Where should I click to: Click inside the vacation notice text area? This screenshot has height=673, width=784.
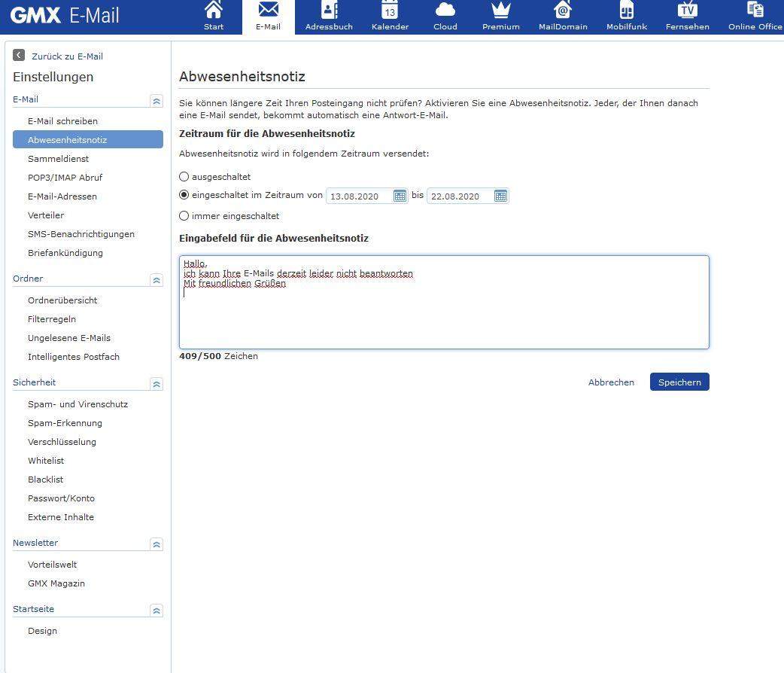pos(444,301)
